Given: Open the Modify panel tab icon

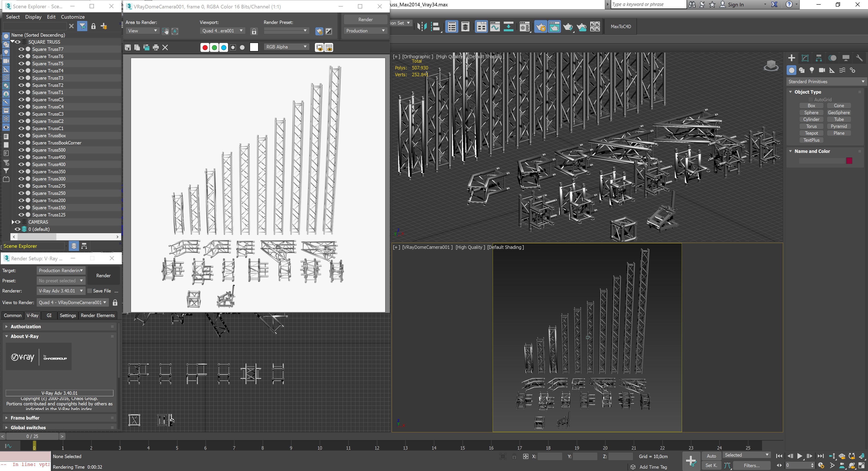Looking at the screenshot, I should pos(805,58).
